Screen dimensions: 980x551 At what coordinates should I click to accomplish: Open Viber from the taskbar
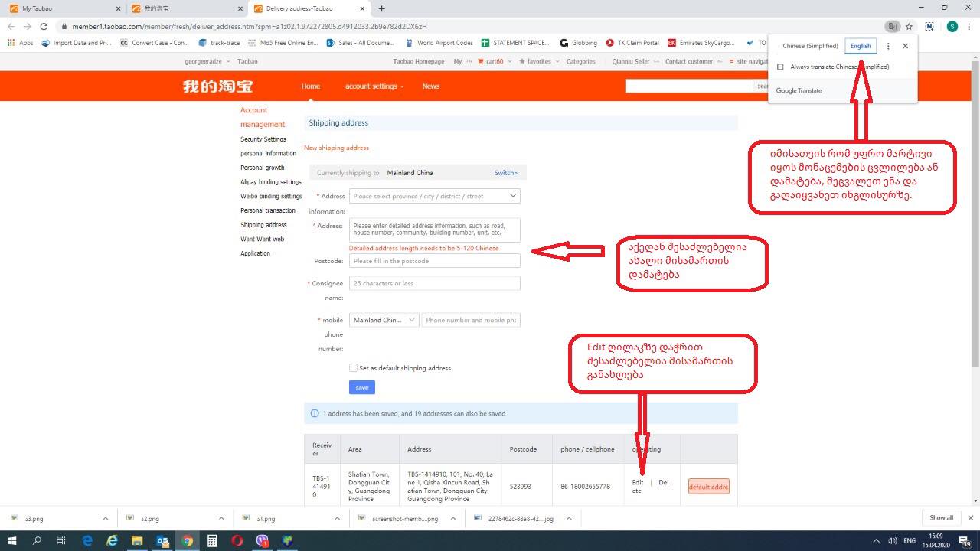(x=263, y=540)
